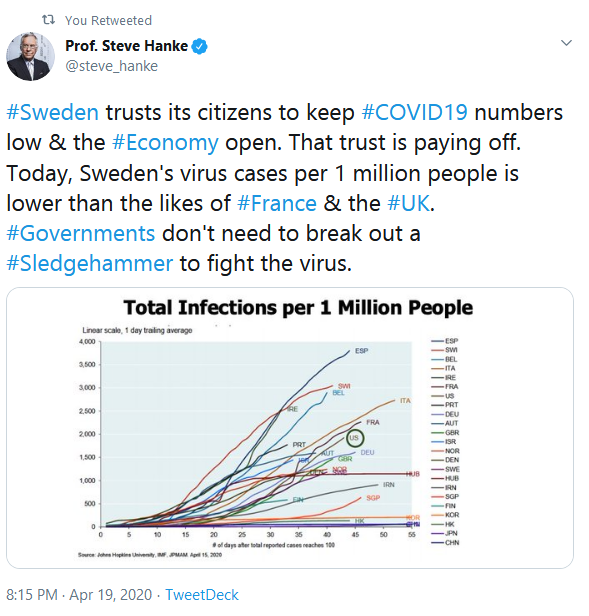Open the Total Infections chart image
589x616 pixels.
[290, 428]
